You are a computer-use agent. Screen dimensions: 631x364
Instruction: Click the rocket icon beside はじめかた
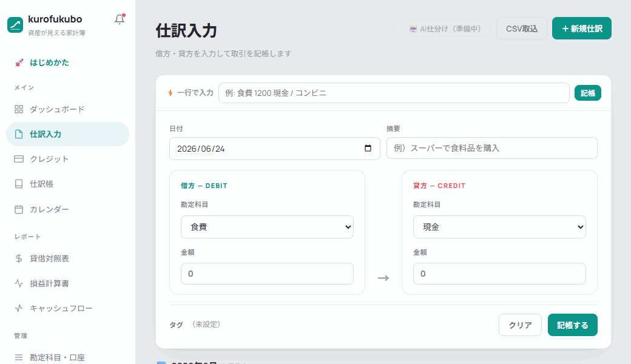(19, 62)
